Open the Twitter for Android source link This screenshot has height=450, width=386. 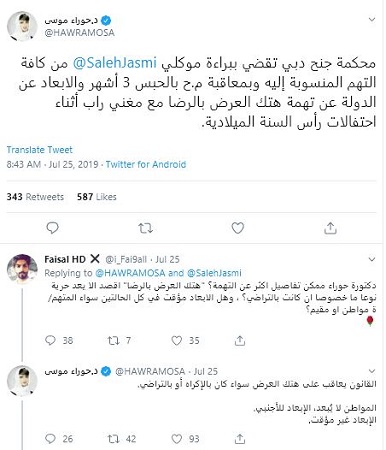pos(146,164)
